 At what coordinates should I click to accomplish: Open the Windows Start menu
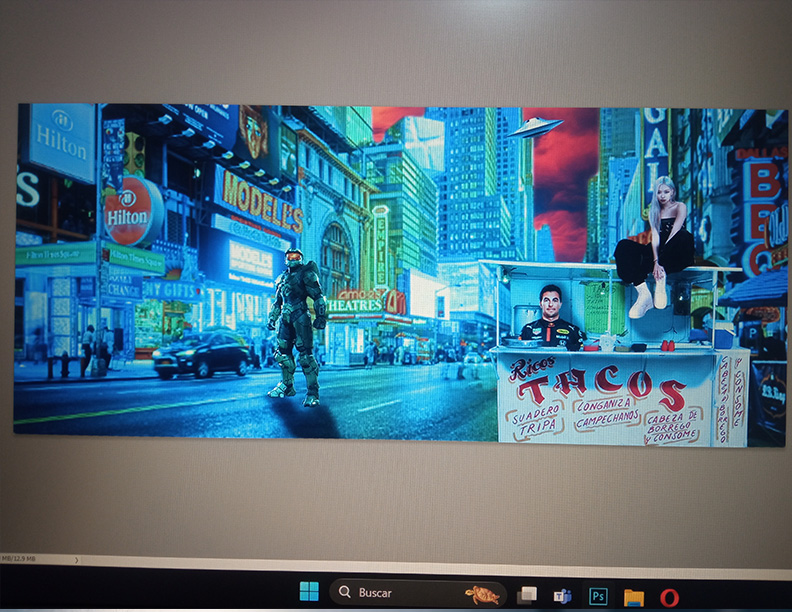(309, 593)
